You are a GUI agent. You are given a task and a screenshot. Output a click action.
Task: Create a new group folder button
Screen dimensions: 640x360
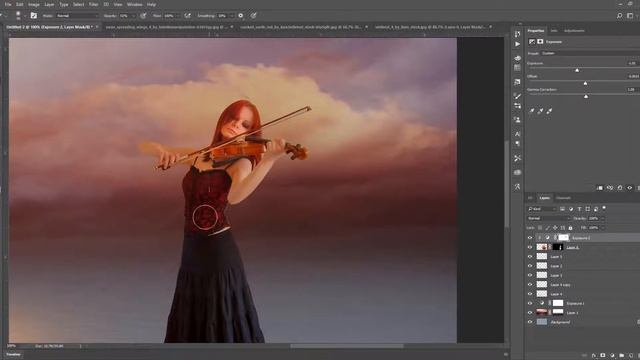(621, 356)
